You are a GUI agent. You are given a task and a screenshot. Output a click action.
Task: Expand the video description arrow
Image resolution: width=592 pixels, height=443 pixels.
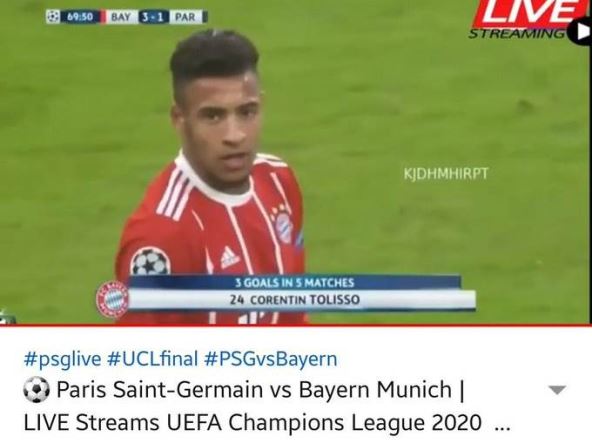coord(557,390)
